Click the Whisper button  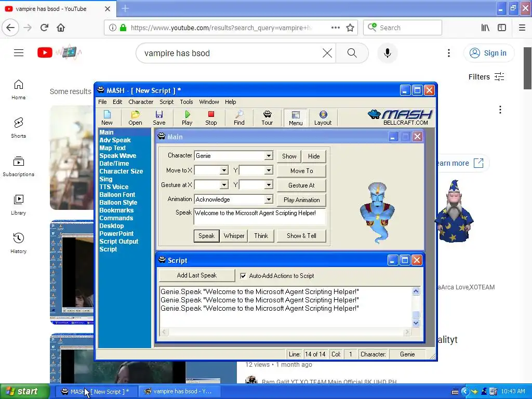coord(234,236)
